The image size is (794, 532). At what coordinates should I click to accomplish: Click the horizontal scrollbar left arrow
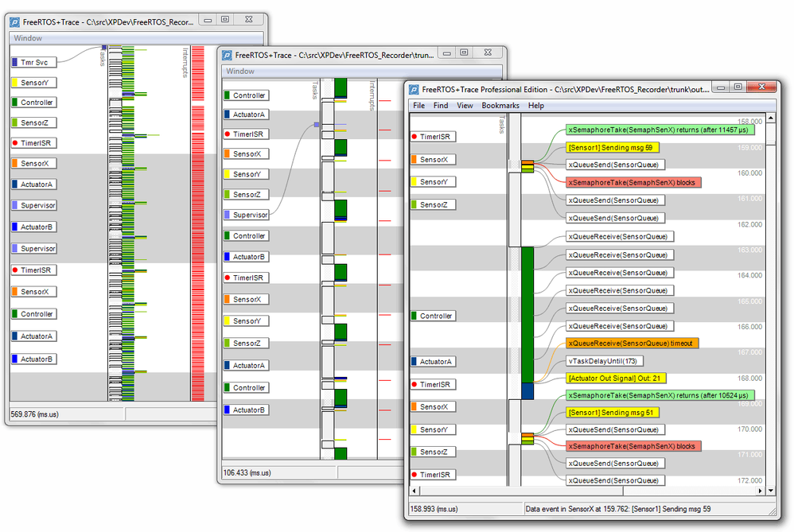(x=415, y=491)
